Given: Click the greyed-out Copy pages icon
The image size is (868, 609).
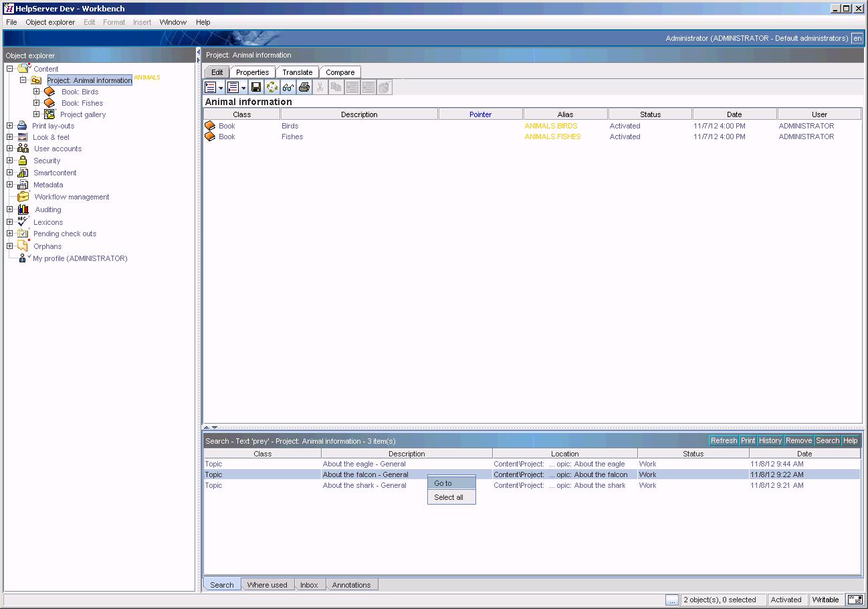Looking at the screenshot, I should pos(336,87).
